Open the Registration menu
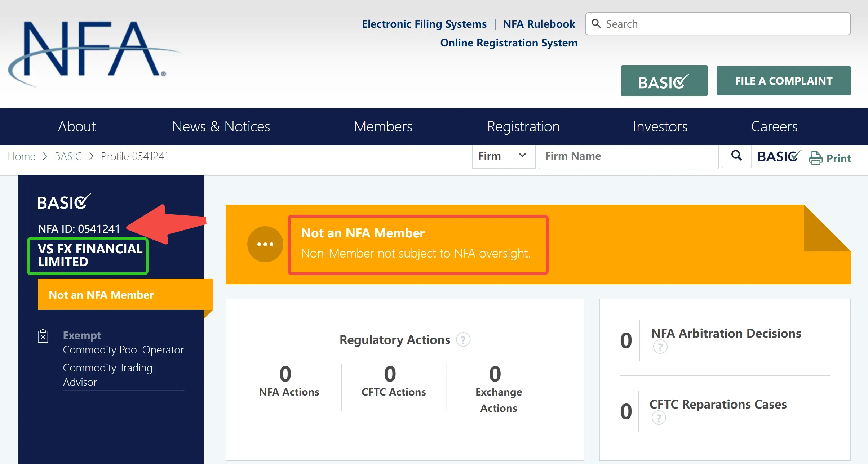 (x=523, y=126)
